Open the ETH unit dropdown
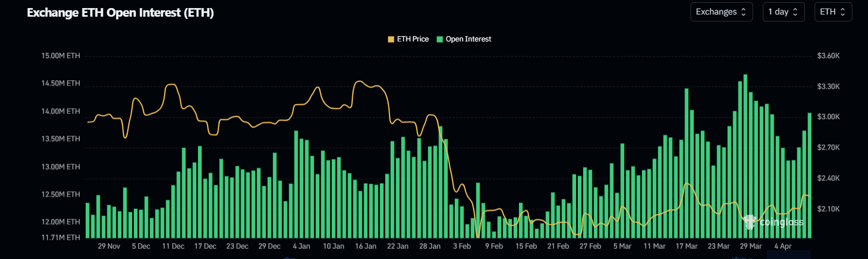 (x=832, y=12)
